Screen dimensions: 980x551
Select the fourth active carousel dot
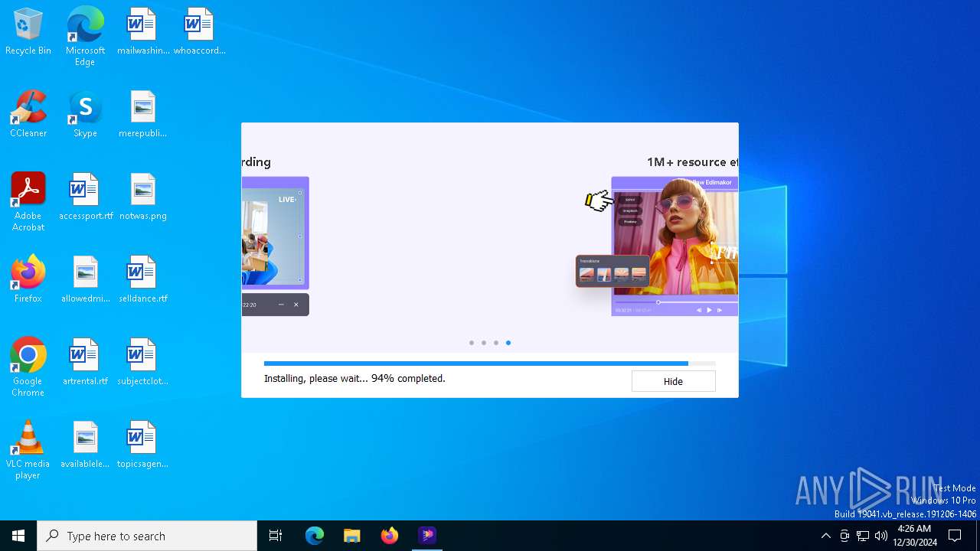pyautogui.click(x=508, y=343)
